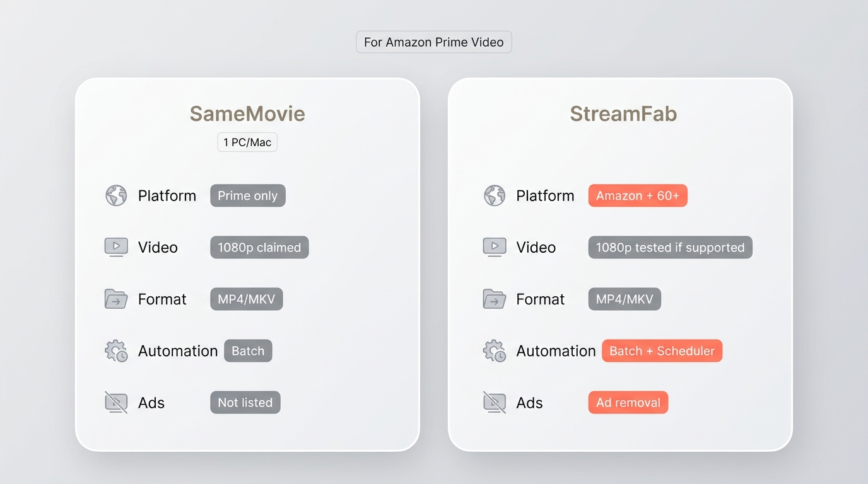Click the "Batch" badge under SameMovie

248,350
